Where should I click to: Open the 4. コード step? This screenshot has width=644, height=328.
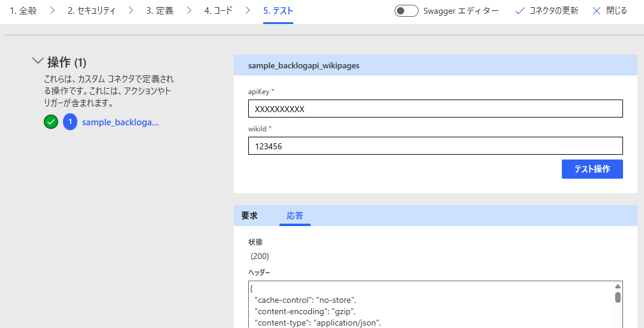point(218,11)
